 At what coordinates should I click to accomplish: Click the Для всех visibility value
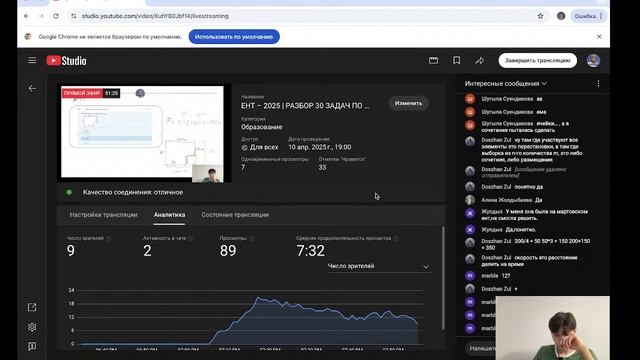pos(264,147)
